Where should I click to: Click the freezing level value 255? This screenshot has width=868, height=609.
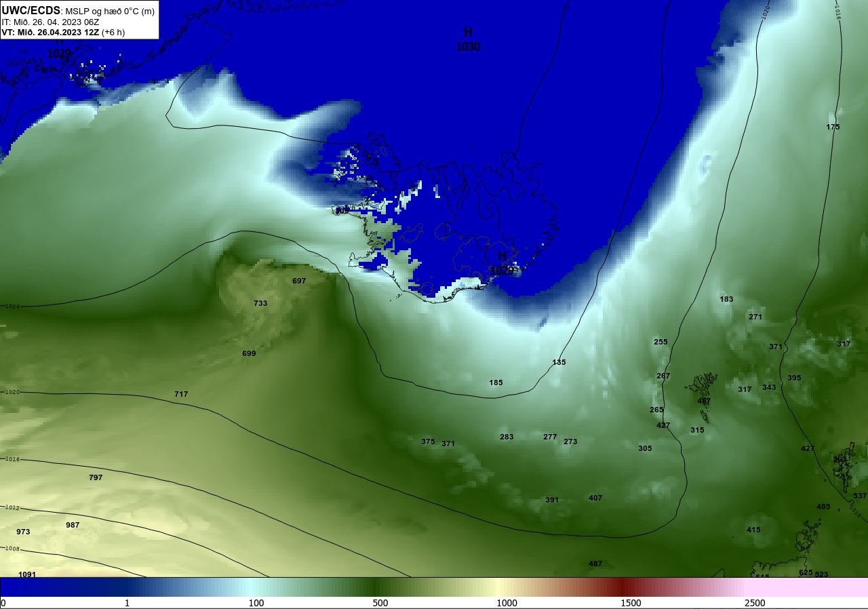660,342
